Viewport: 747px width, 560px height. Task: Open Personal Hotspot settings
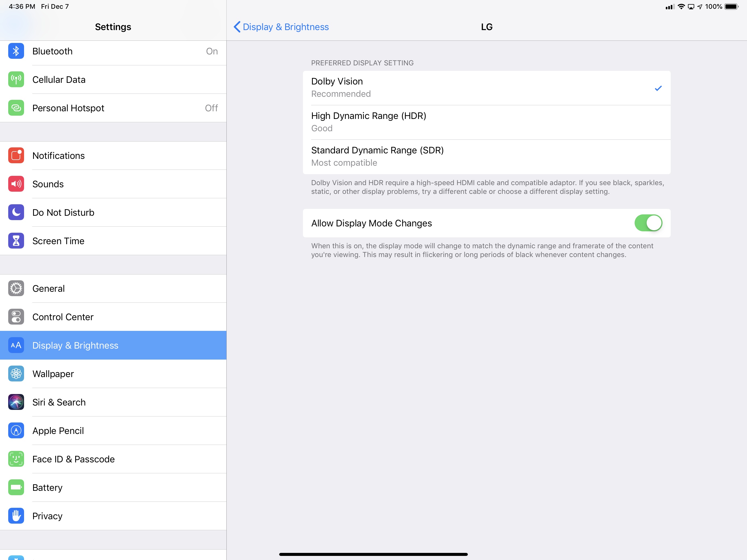(113, 108)
